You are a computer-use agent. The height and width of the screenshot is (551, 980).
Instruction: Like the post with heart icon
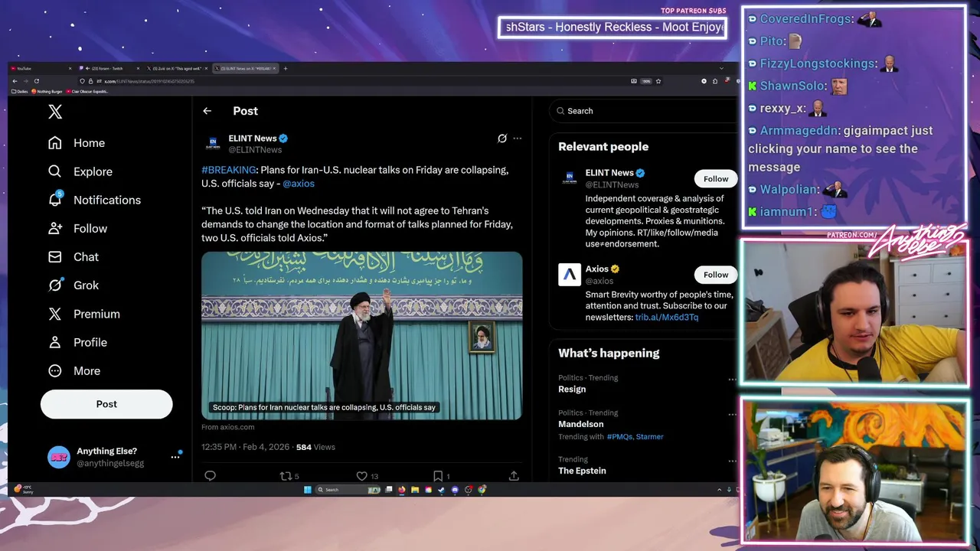pyautogui.click(x=361, y=475)
